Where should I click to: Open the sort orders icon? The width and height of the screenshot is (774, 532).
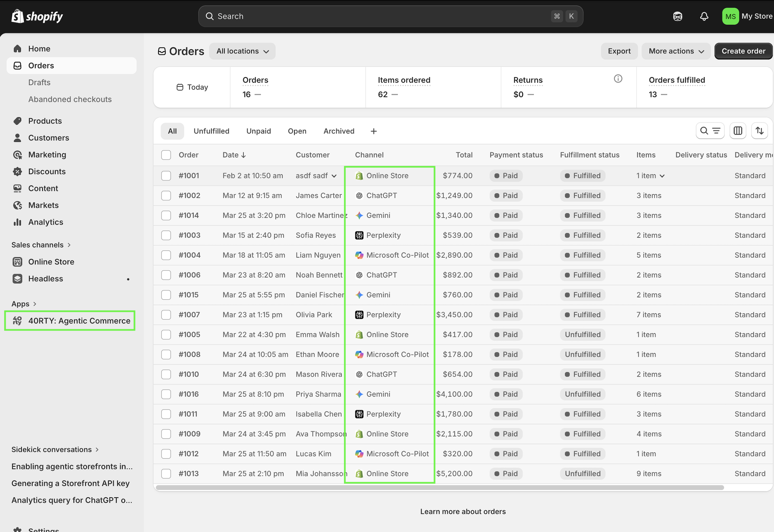[760, 131]
